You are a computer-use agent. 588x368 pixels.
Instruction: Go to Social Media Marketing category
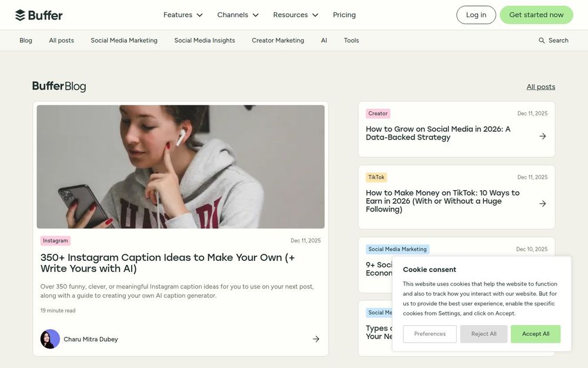click(x=124, y=41)
